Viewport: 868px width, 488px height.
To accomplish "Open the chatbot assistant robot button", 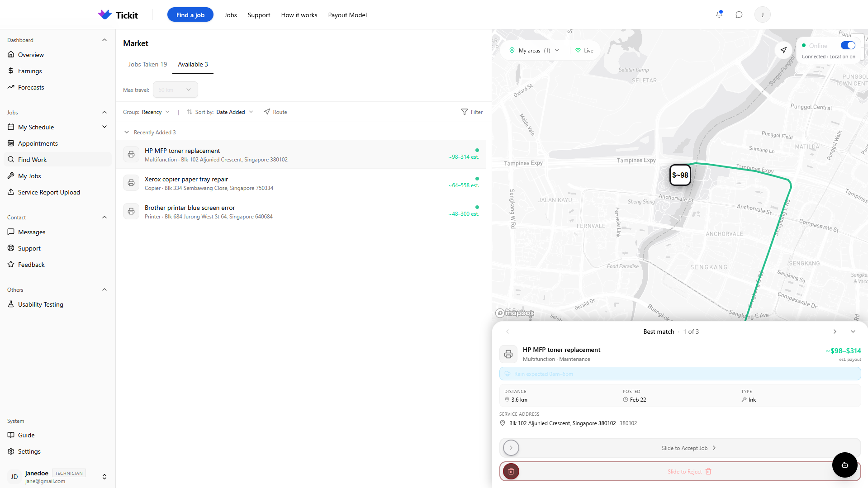I will pos(844,464).
